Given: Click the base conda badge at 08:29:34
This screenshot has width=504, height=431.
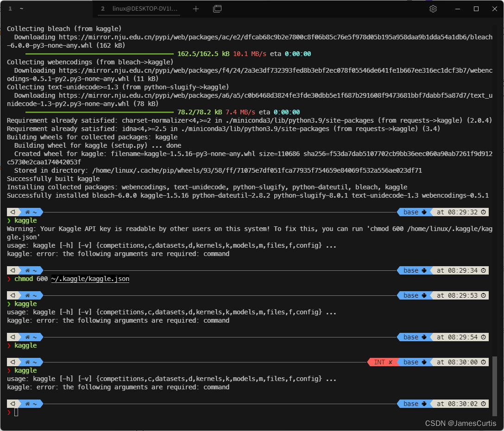Looking at the screenshot, I should pyautogui.click(x=415, y=270).
